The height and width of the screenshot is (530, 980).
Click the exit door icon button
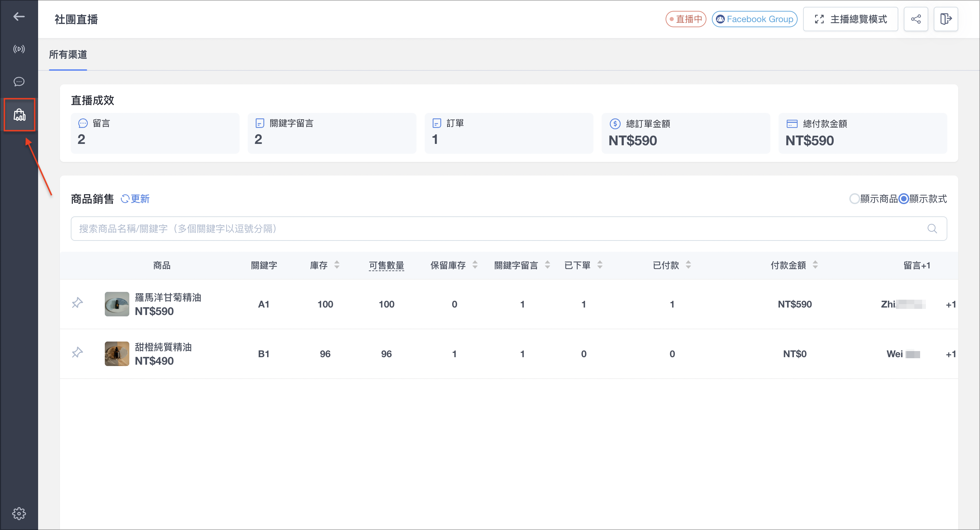point(946,19)
